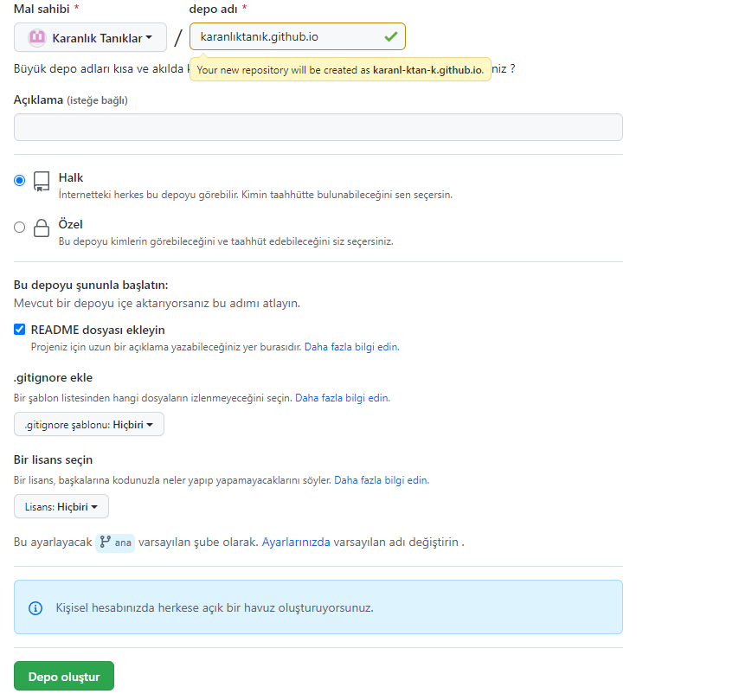Click the Açıklama description input field

(x=318, y=127)
